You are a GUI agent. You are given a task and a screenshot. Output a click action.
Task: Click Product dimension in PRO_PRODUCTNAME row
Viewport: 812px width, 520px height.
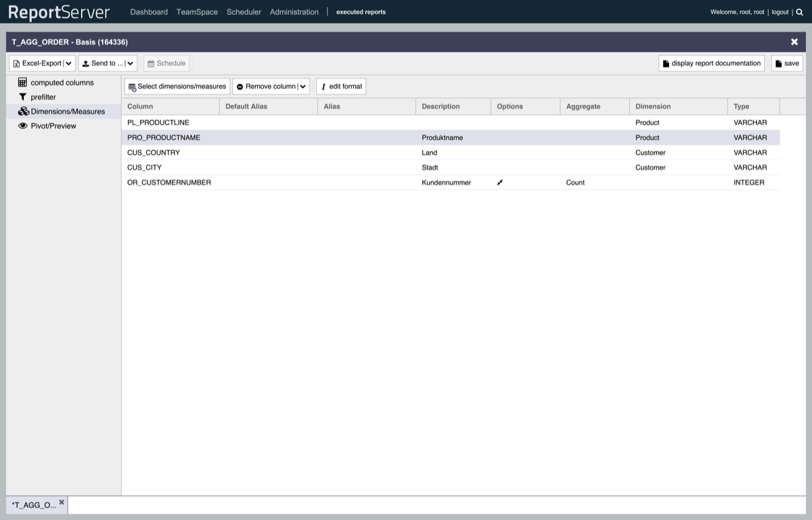tap(648, 137)
